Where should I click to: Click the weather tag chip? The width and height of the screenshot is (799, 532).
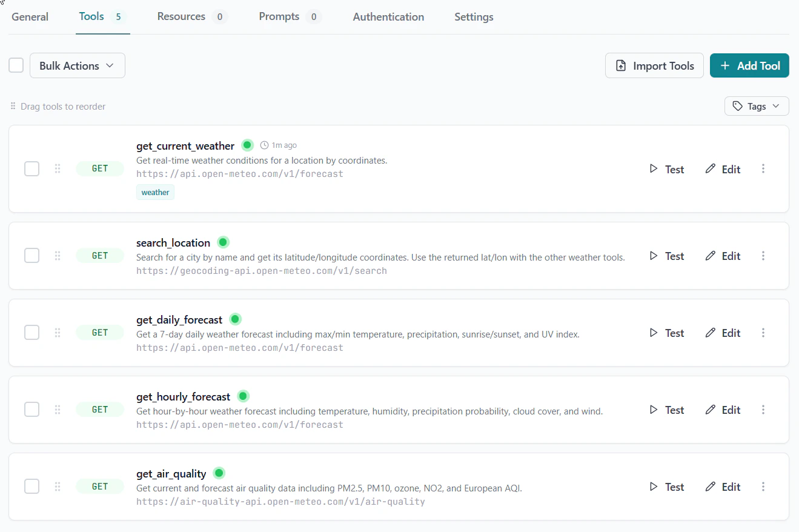[155, 192]
